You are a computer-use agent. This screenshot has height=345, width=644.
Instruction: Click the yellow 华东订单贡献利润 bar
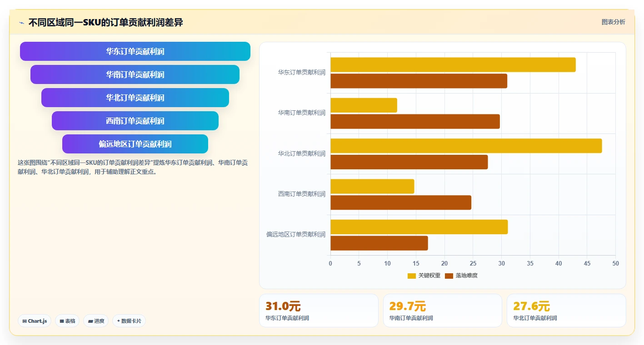[453, 64]
